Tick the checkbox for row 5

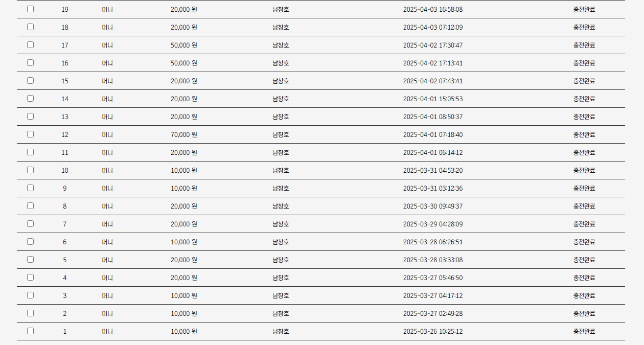click(x=31, y=260)
